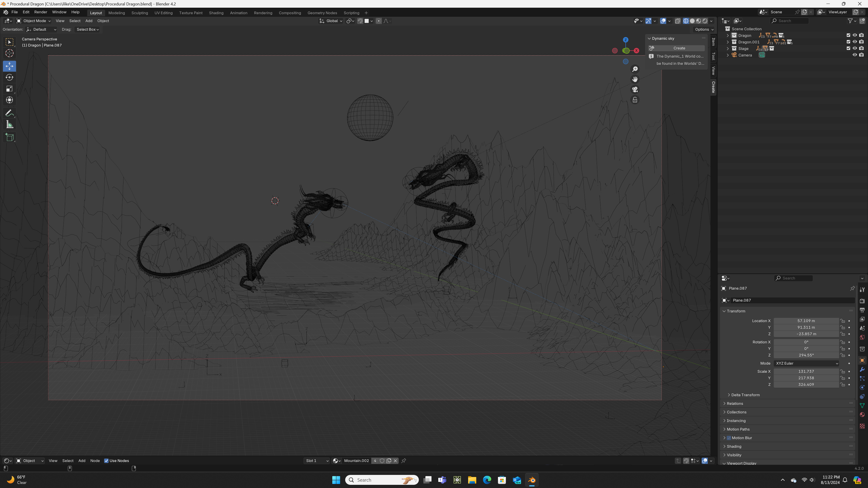Open the Material properties tab

[862, 415]
